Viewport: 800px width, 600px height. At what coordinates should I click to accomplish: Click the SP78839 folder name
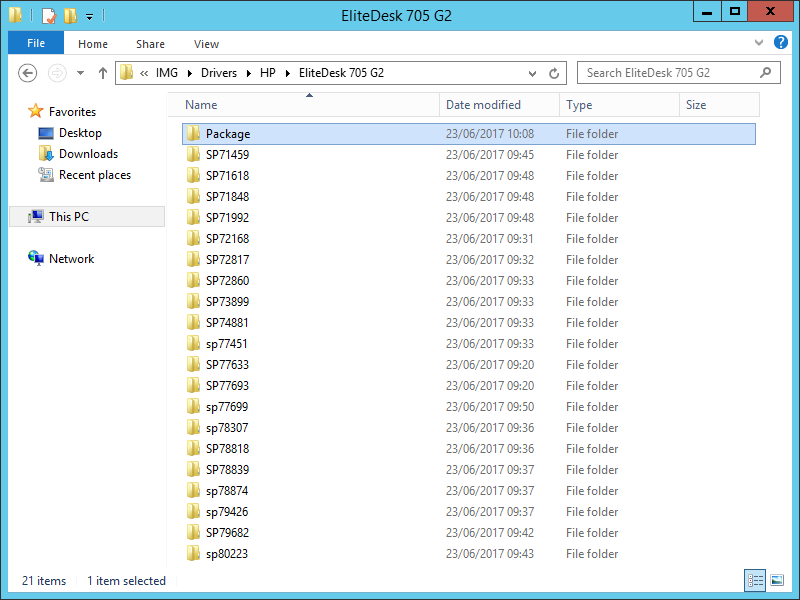[x=228, y=469]
